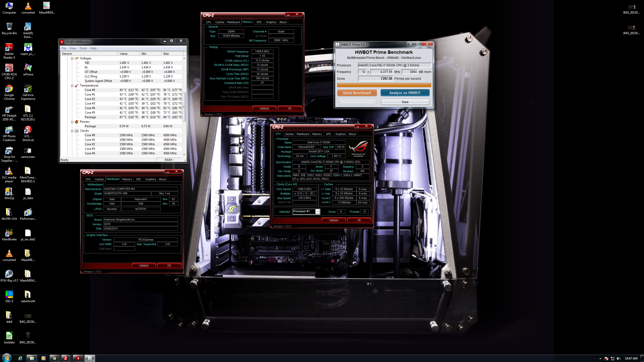Select About tab in Memory CPU-Z window
The height and width of the screenshot is (362, 644).
point(283,22)
